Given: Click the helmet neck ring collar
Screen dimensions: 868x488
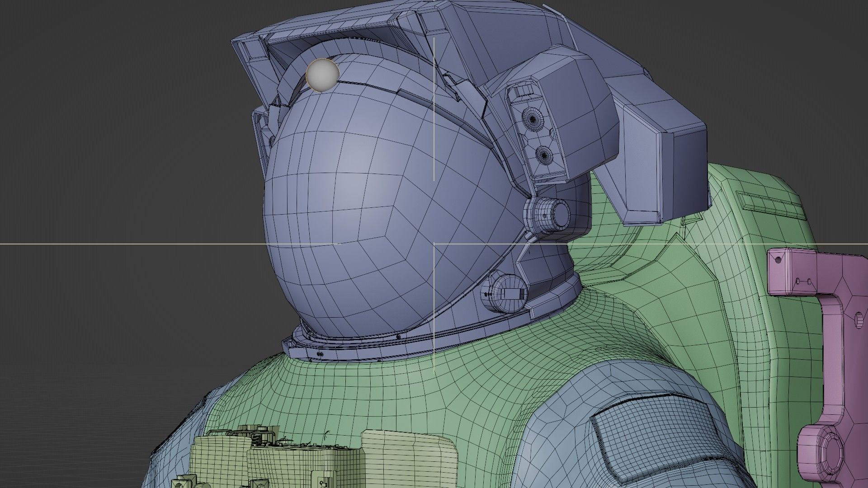Looking at the screenshot, I should pyautogui.click(x=362, y=350).
